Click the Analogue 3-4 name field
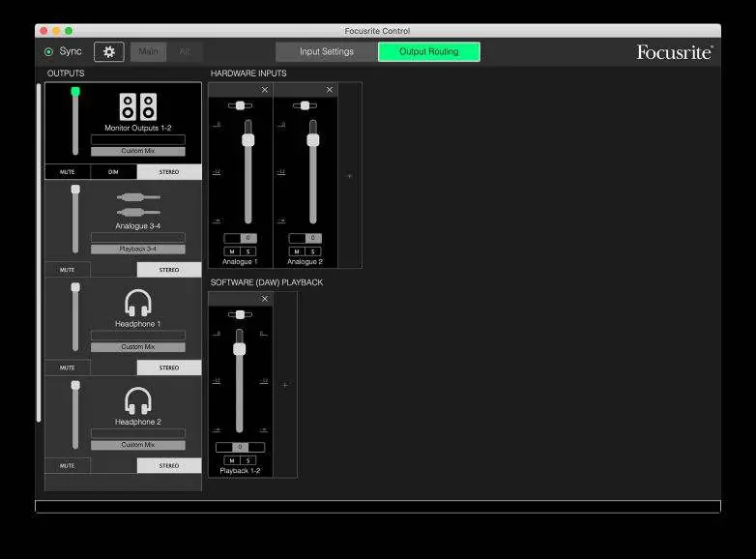 coord(138,237)
